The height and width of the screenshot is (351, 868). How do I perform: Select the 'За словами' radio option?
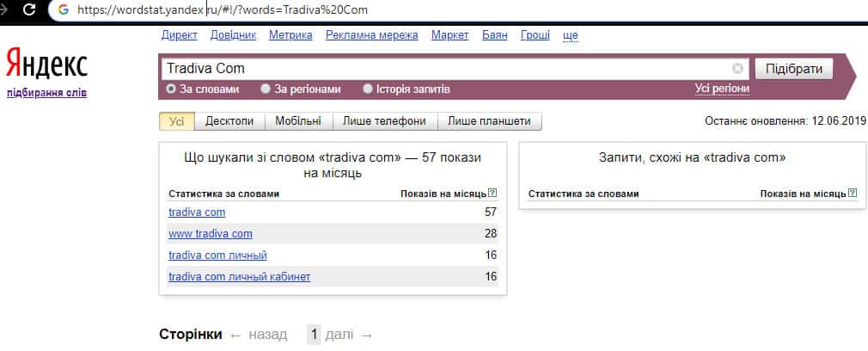point(203,89)
